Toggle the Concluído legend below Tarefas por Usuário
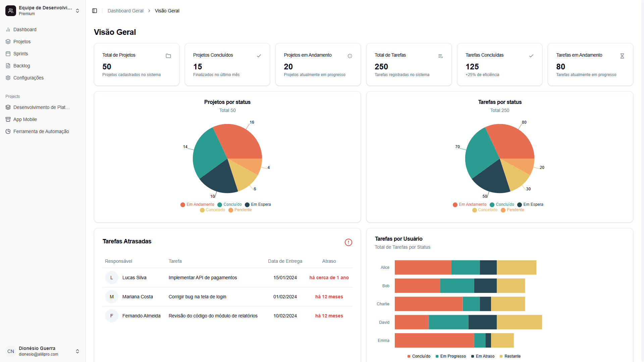This screenshot has height=362, width=644. coord(419,356)
